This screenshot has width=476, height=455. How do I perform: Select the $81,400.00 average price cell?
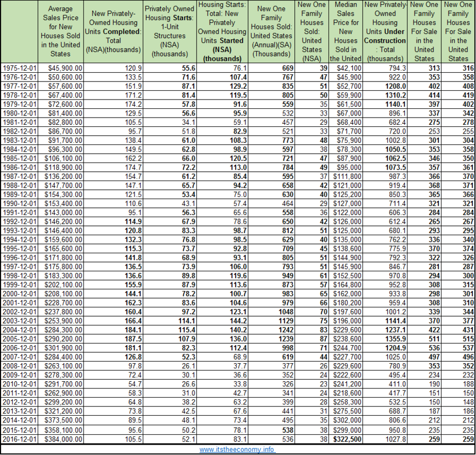61,113
